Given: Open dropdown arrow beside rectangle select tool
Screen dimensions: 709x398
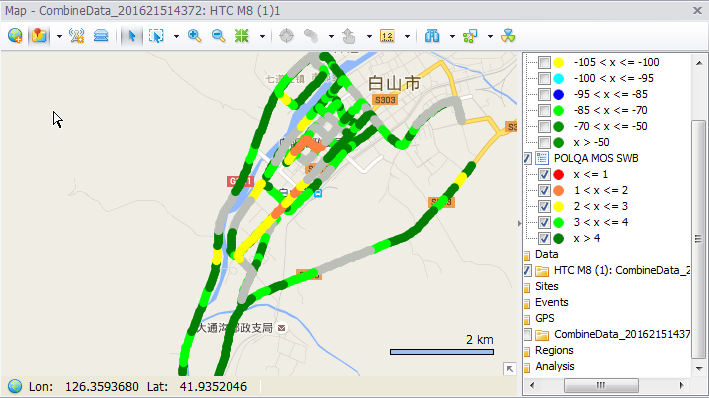Looking at the screenshot, I should tap(176, 36).
